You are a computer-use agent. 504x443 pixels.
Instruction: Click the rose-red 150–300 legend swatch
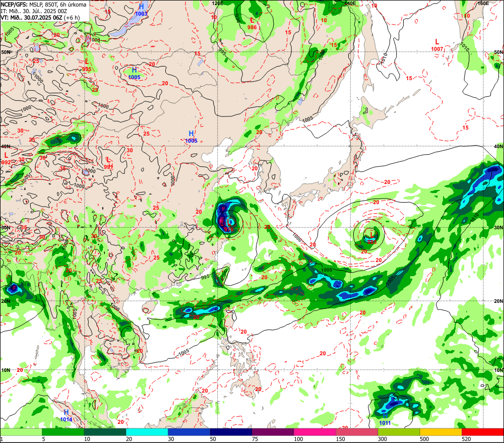(x=357, y=432)
